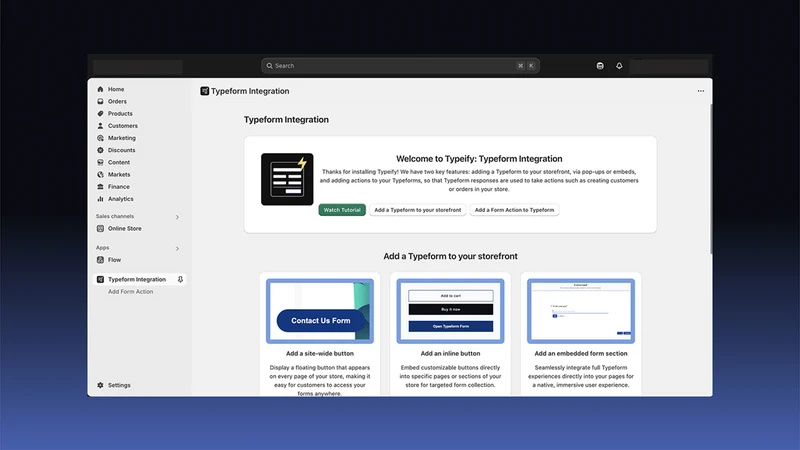800x450 pixels.
Task: Click the page's vertical scrollbar
Action: coord(711,179)
